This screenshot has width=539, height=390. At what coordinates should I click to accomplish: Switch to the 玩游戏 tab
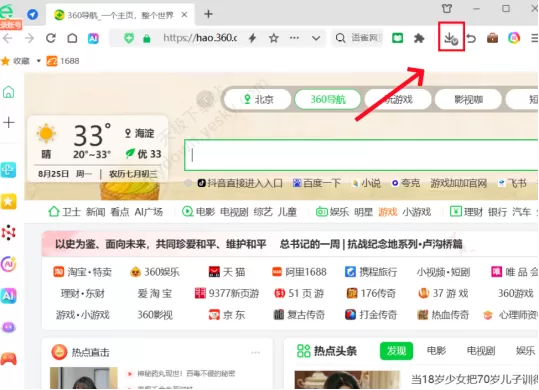pos(398,100)
